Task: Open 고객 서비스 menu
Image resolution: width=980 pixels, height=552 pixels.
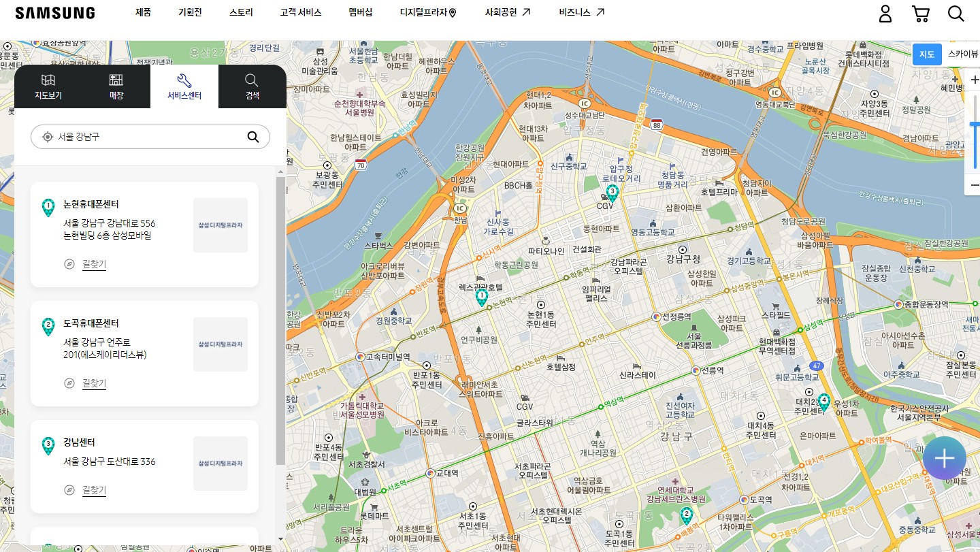Action: pos(300,12)
